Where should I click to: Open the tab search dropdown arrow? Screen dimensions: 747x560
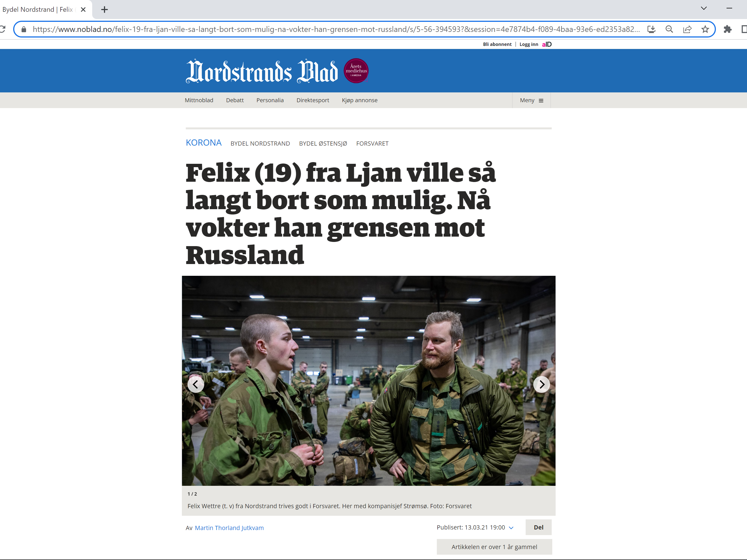(704, 8)
